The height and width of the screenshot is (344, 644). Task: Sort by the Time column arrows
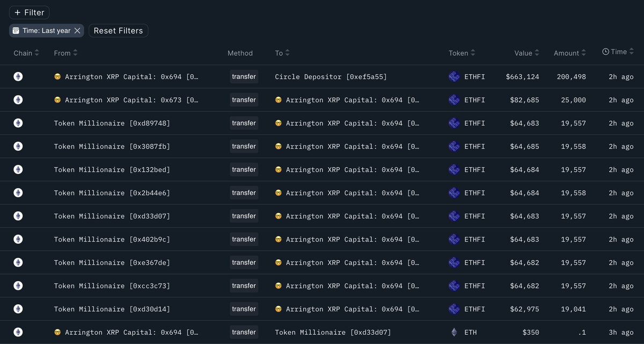click(x=632, y=52)
